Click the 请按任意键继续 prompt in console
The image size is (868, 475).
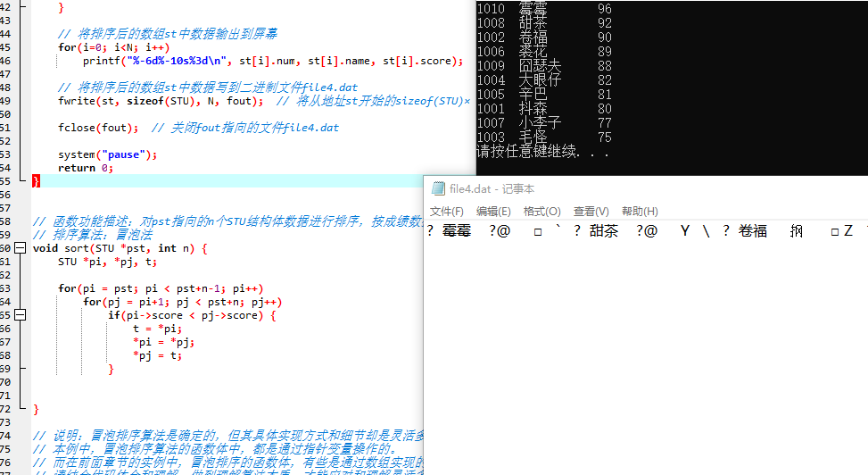(x=543, y=151)
